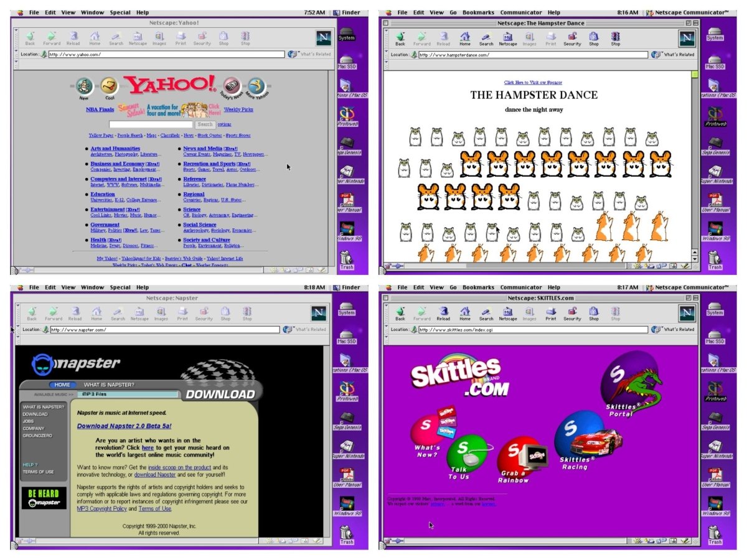
Task: Open What's Related in Hampster Dance window
Action: [672, 54]
